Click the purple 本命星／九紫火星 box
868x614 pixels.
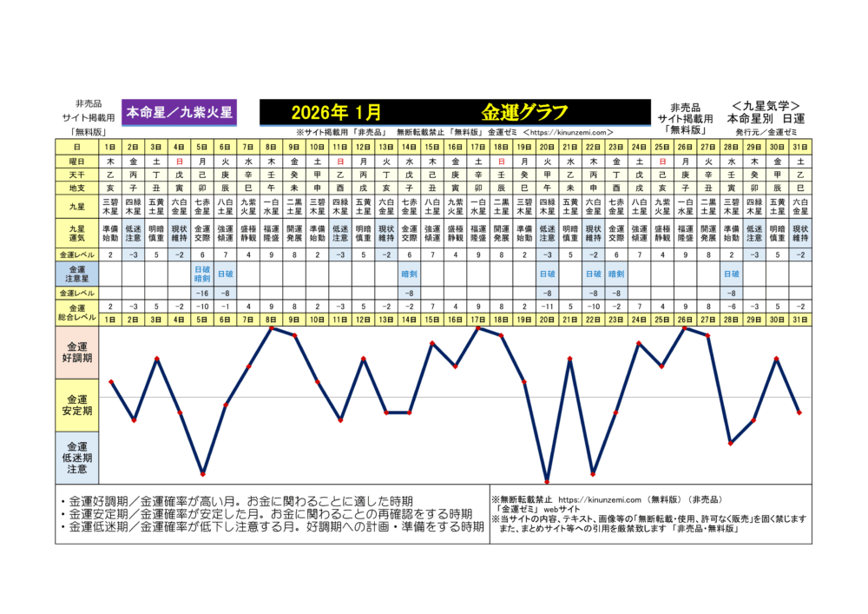[180, 112]
